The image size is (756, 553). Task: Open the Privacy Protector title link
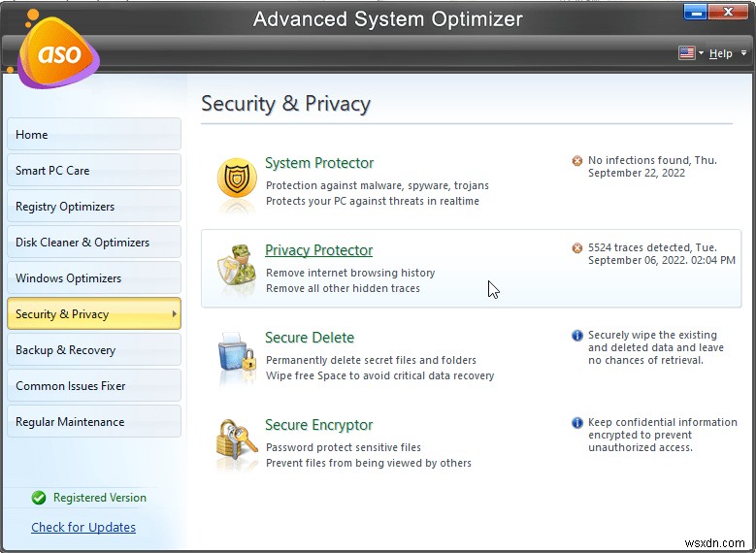tap(318, 250)
